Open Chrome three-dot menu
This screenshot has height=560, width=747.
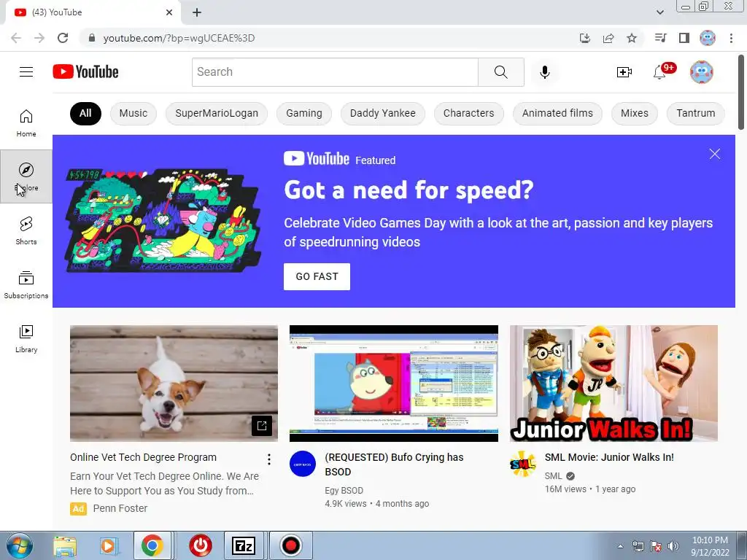[x=731, y=38]
